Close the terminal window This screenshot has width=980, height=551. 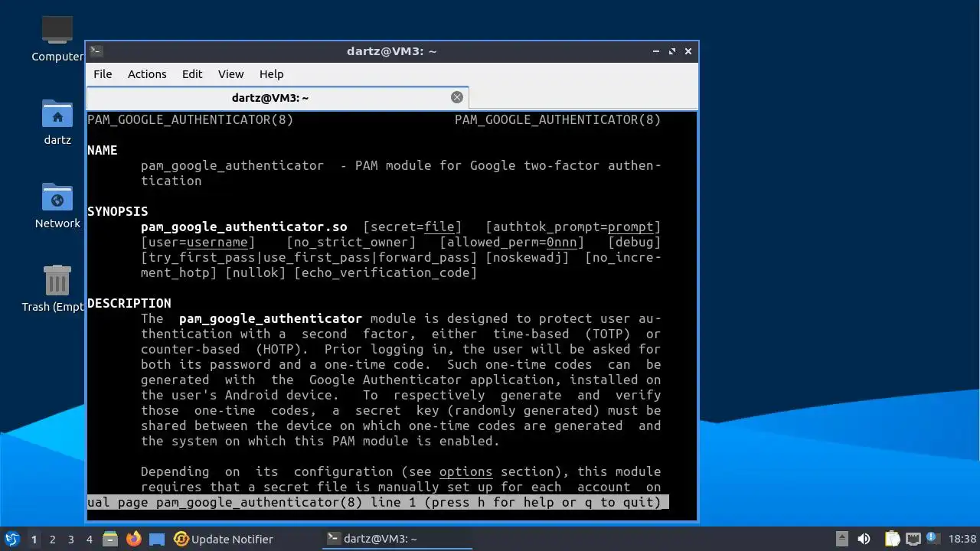(x=688, y=51)
